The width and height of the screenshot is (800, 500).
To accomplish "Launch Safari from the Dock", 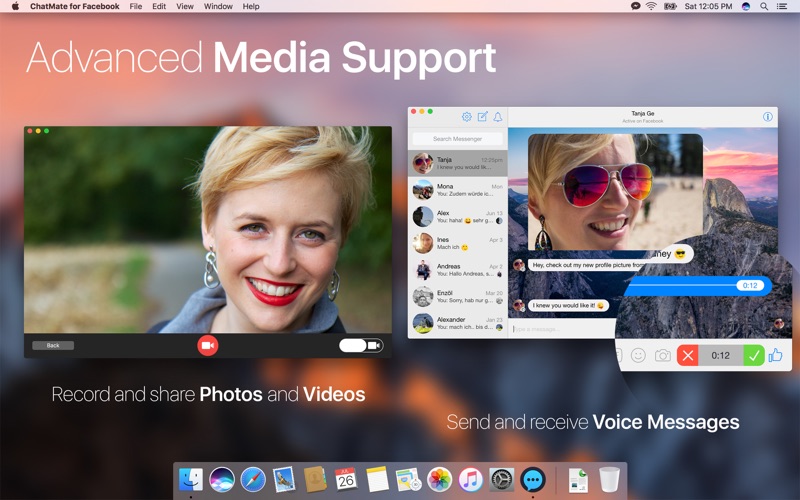I will (253, 480).
